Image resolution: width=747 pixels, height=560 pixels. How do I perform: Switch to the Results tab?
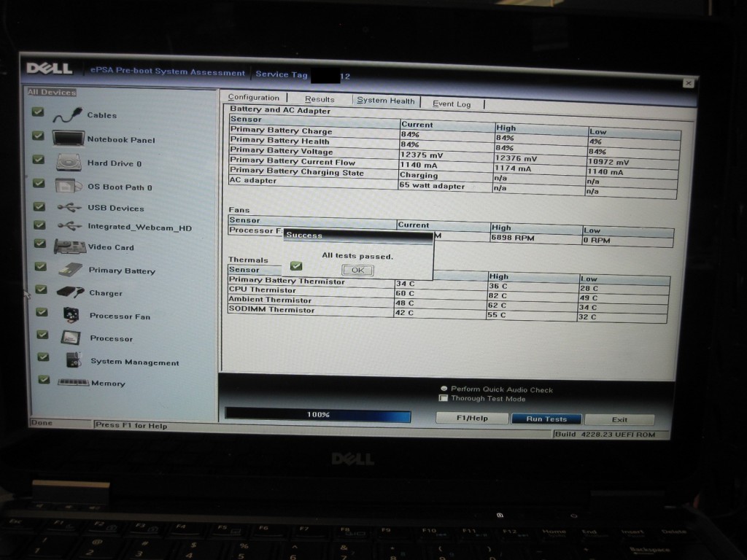[x=320, y=99]
